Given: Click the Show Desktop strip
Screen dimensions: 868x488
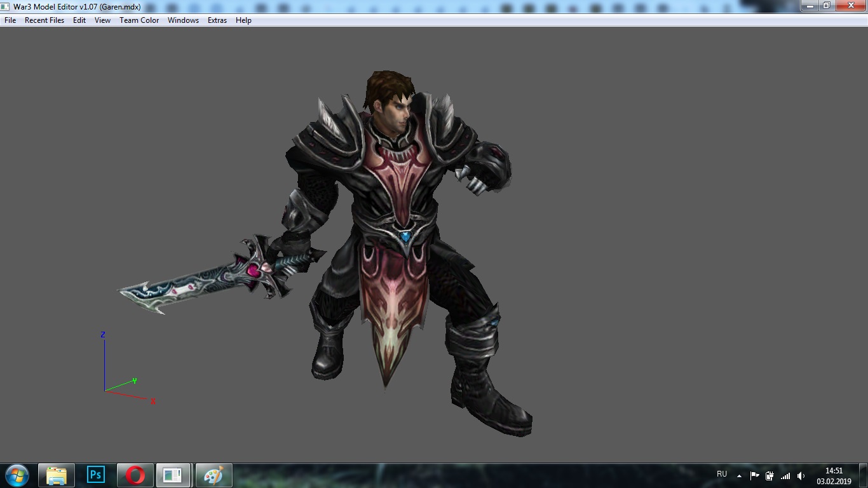Looking at the screenshot, I should tap(863, 475).
